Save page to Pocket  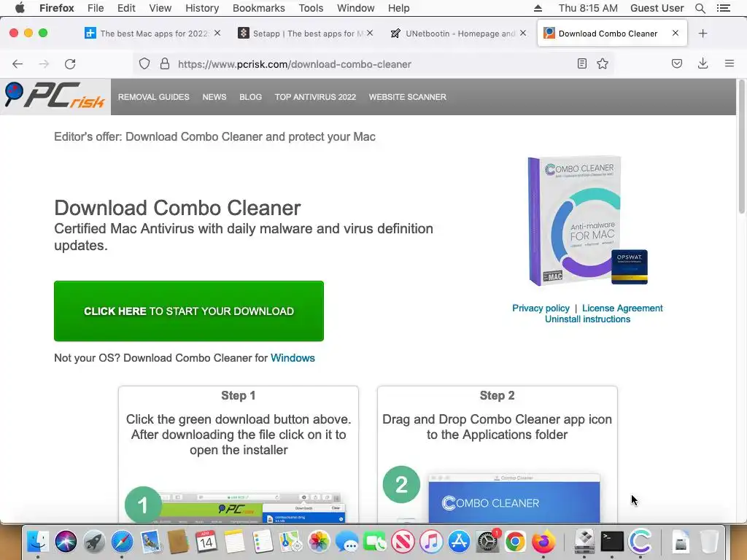[677, 63]
